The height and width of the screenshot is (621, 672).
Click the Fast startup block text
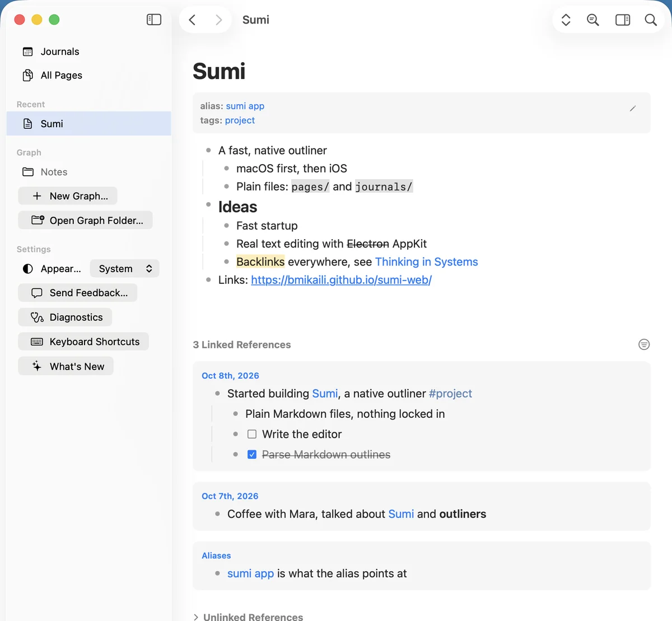(x=267, y=226)
